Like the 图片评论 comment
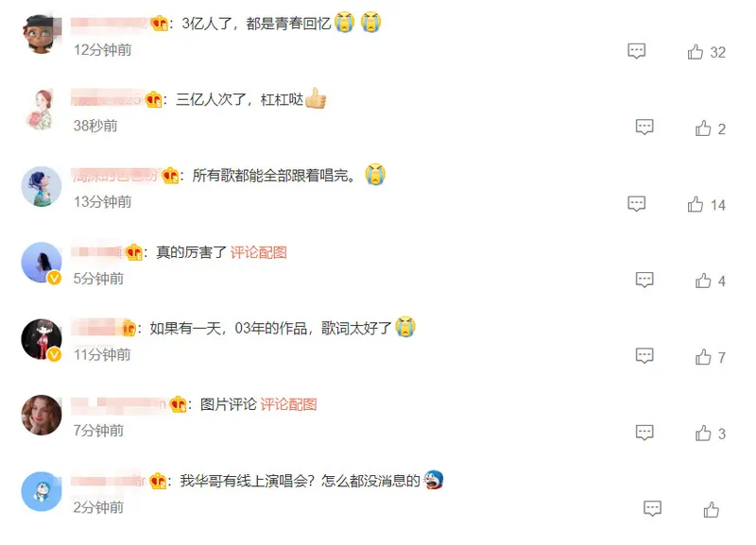 (x=703, y=434)
